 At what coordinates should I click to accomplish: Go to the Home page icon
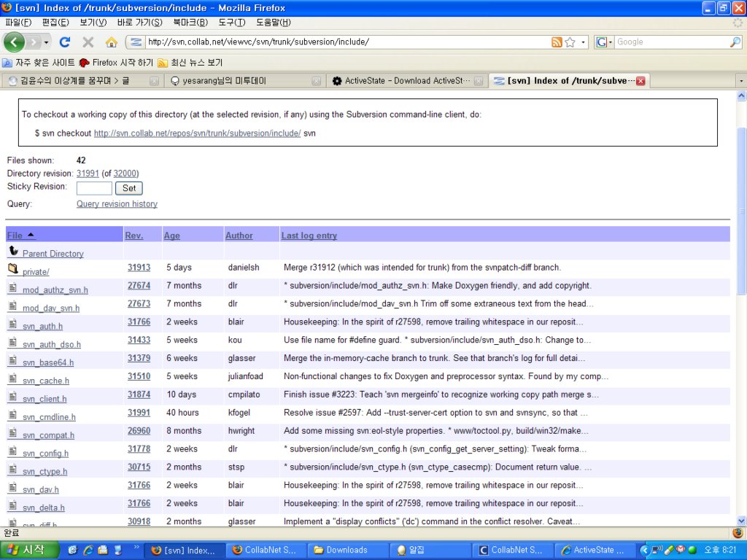[112, 42]
